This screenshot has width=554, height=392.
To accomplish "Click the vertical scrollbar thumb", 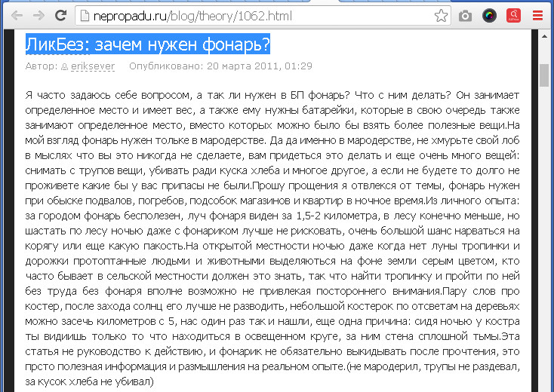I will click(544, 75).
